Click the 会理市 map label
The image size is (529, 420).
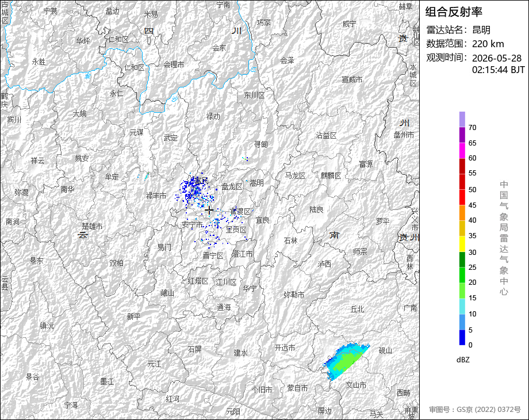tap(174, 64)
